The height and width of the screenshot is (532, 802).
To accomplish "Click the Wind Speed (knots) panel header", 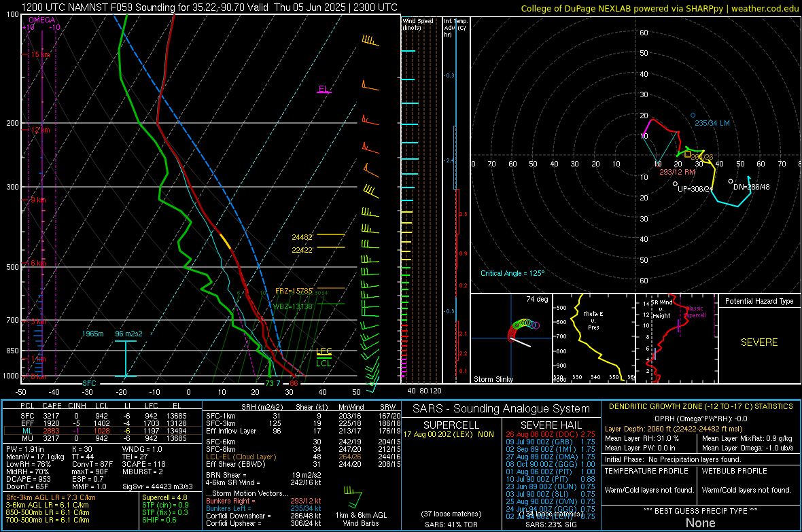I will [x=418, y=24].
